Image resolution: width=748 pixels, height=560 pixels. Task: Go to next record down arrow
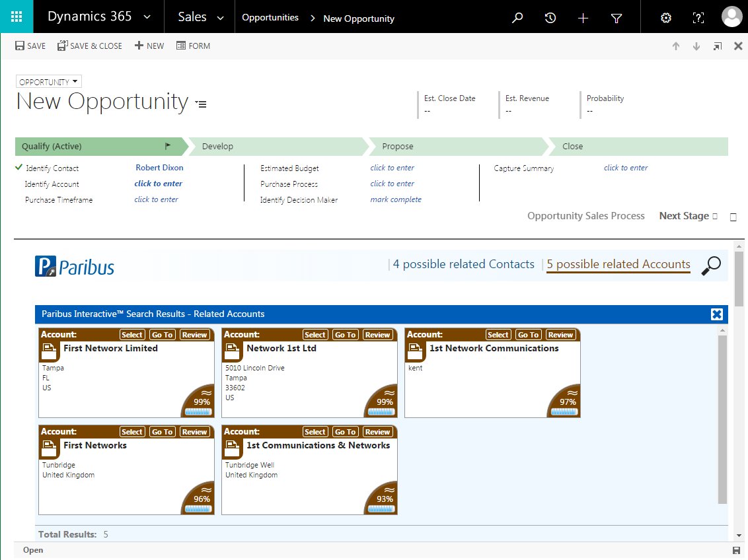click(696, 46)
